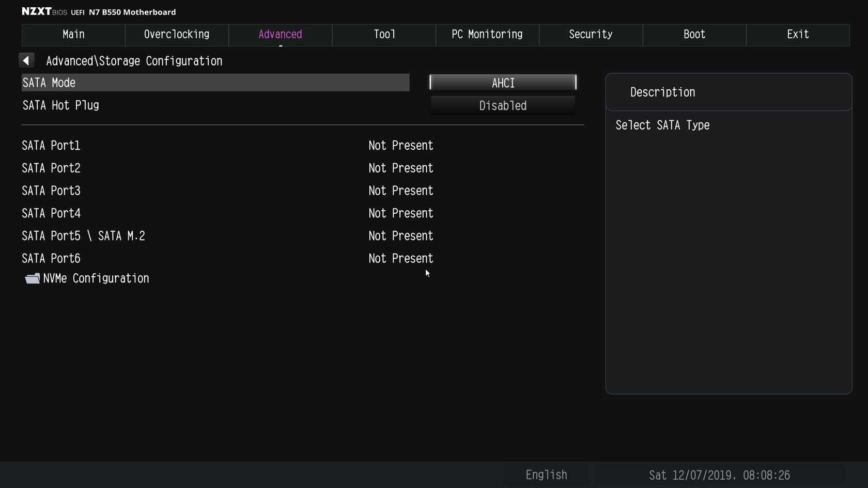This screenshot has height=488, width=868.
Task: Click the Select SATA Type description text
Action: click(x=662, y=125)
